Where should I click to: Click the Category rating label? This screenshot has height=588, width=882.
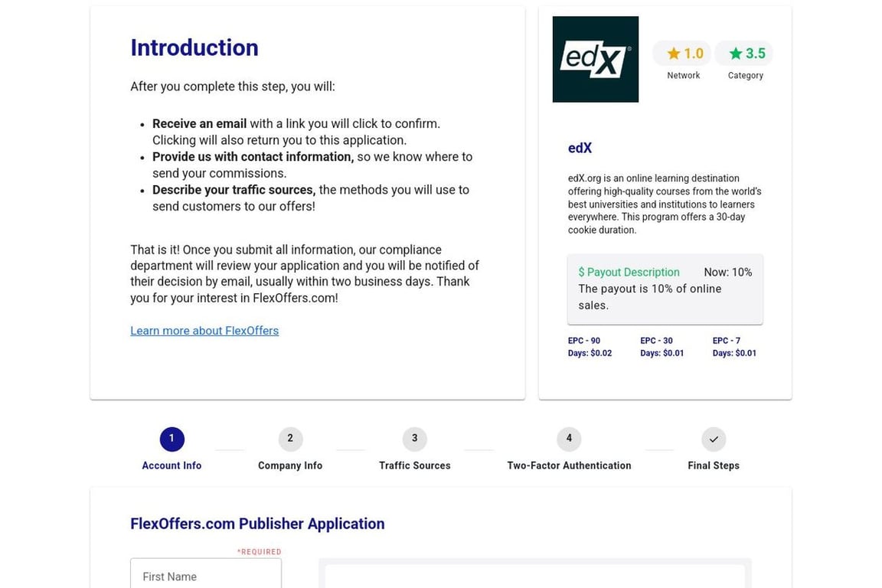[x=745, y=75]
